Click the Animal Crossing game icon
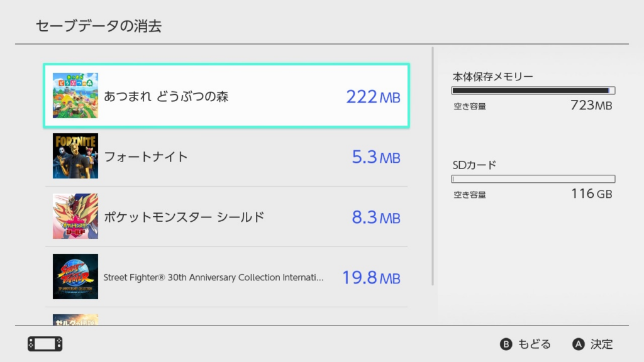The height and width of the screenshot is (362, 644). (x=75, y=96)
